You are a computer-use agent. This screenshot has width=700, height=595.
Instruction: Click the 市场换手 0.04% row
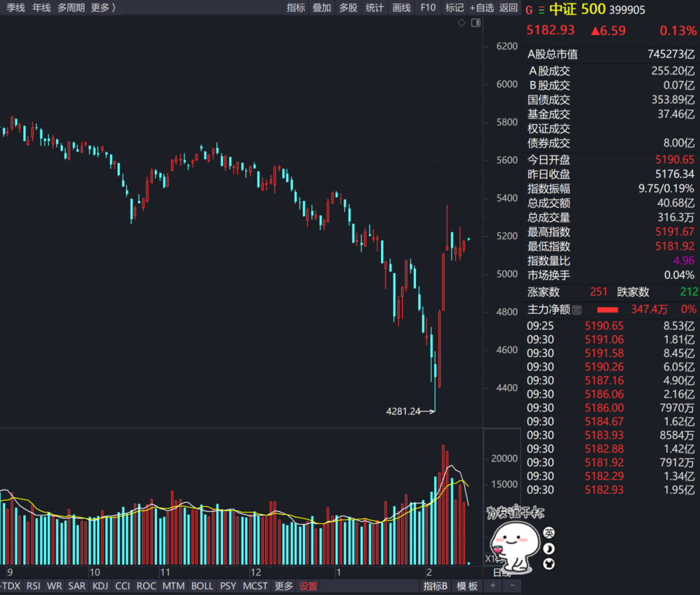coord(611,275)
